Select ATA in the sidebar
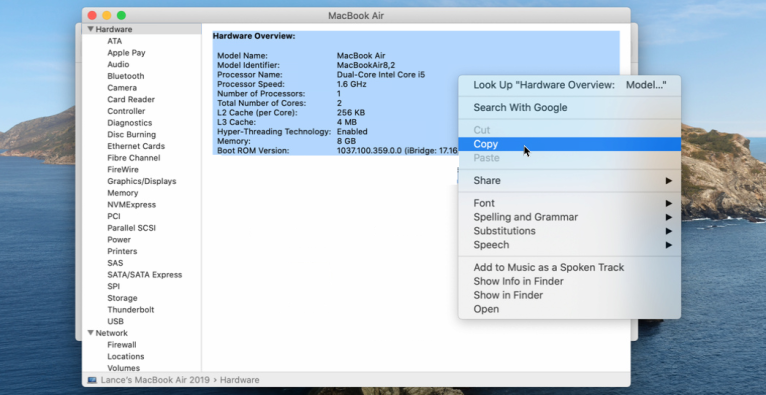 tap(115, 41)
